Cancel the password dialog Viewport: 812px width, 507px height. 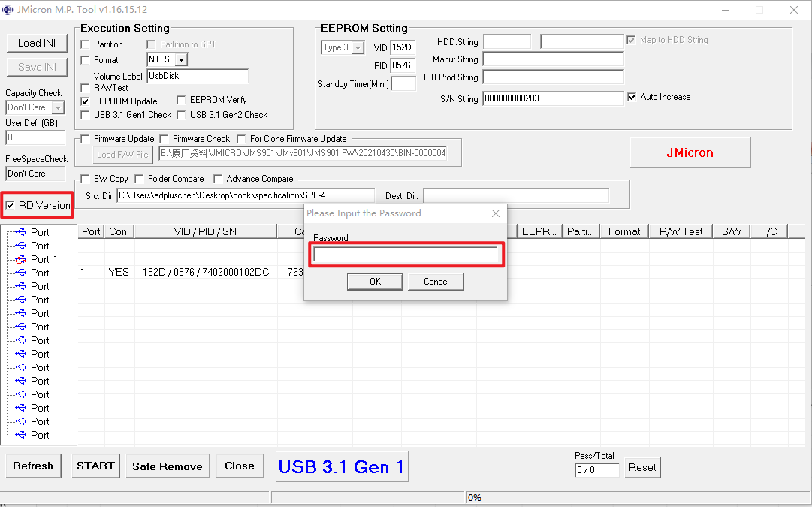436,282
